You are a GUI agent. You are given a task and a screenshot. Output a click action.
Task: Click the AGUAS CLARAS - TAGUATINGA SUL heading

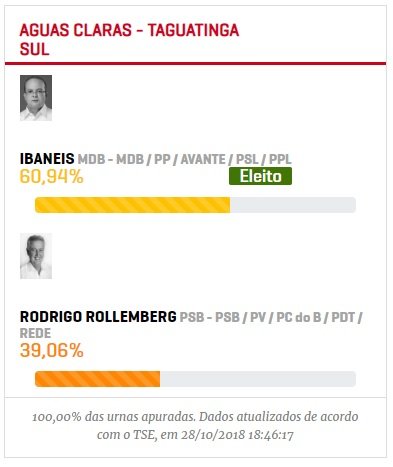click(129, 40)
